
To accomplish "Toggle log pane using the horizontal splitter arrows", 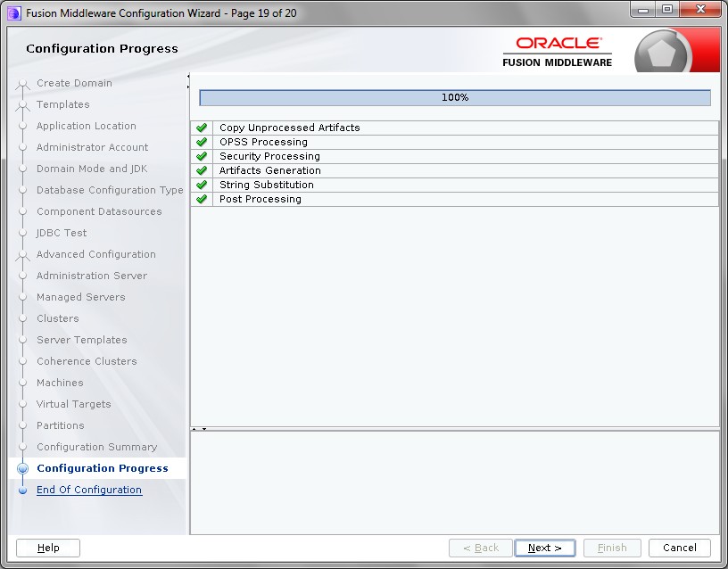I will click(x=199, y=429).
